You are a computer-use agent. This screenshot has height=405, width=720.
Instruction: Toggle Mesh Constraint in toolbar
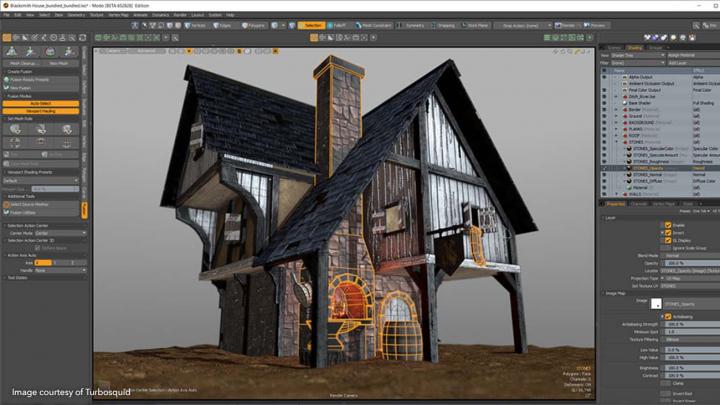tap(373, 25)
